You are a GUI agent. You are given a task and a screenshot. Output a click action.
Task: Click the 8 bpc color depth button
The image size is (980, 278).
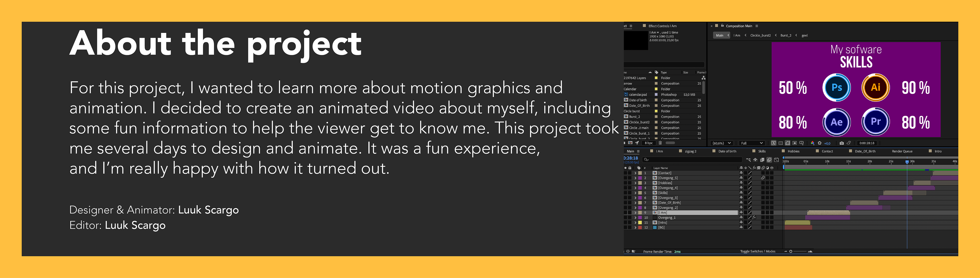tap(649, 143)
